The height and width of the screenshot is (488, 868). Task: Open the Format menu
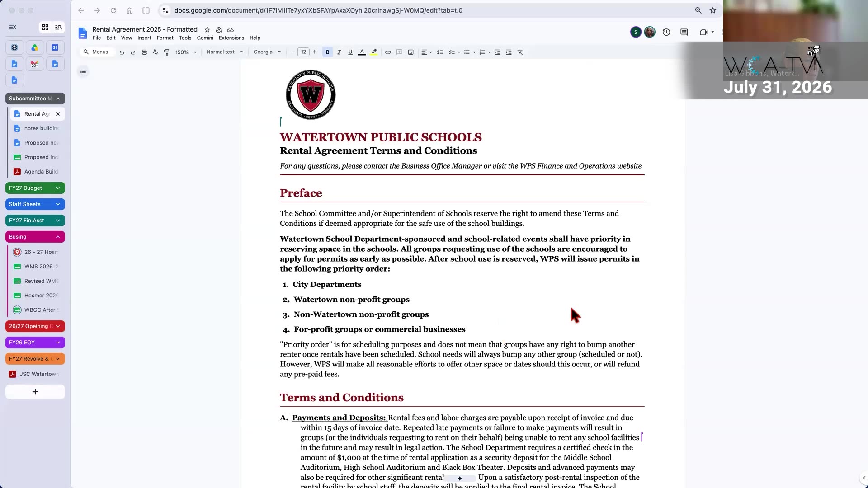click(165, 38)
